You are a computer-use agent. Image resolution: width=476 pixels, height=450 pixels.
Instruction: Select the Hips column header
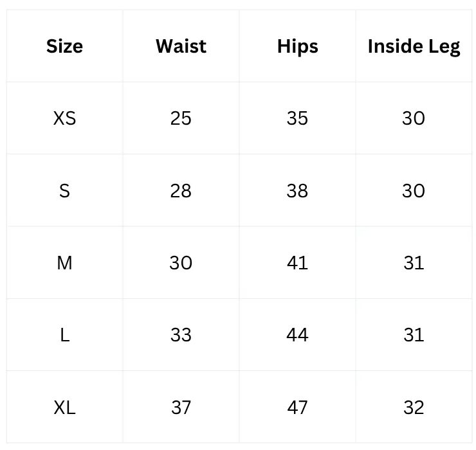coord(297,46)
